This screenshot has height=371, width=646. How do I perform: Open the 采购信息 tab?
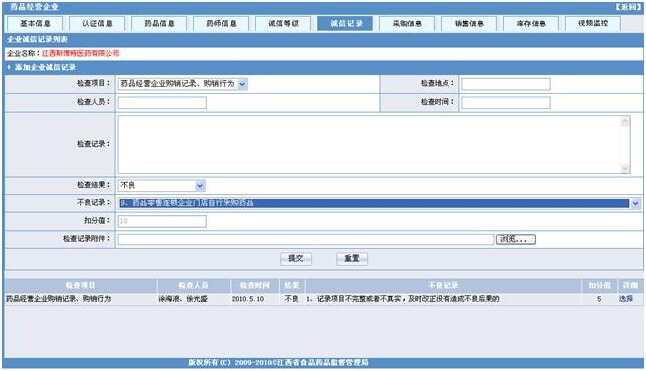(407, 23)
